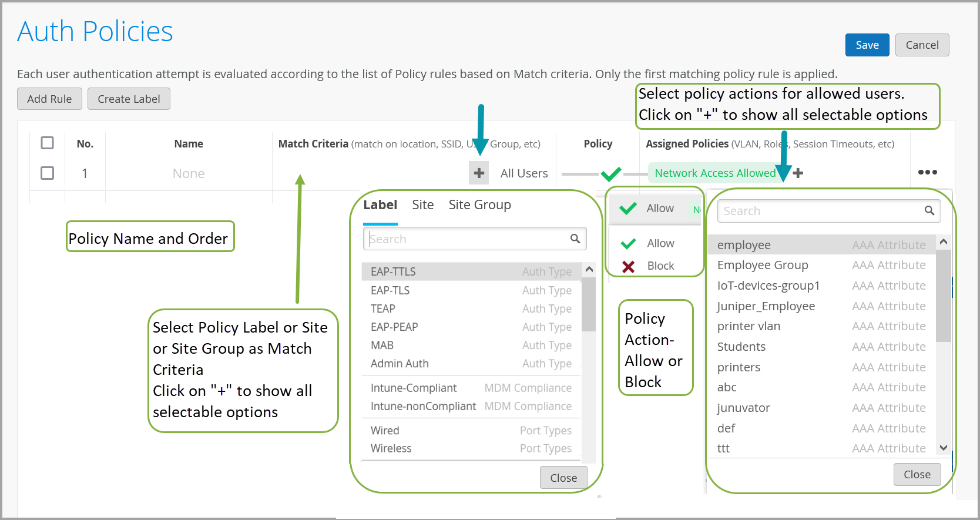Click search magnifier in assigned policies panel
This screenshot has width=980, height=520.
929,211
